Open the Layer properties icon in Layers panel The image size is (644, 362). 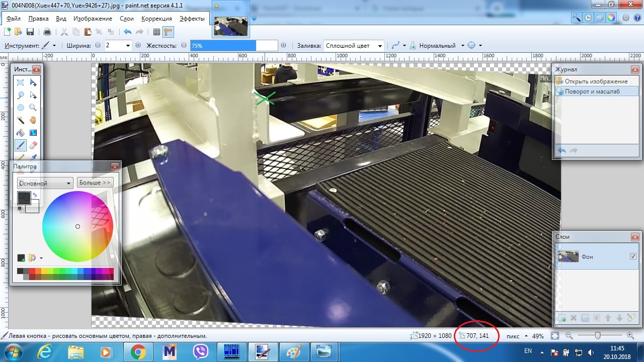tap(631, 318)
